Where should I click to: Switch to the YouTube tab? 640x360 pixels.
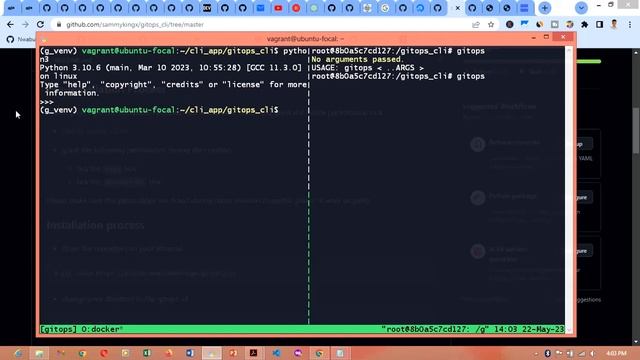coord(278,8)
